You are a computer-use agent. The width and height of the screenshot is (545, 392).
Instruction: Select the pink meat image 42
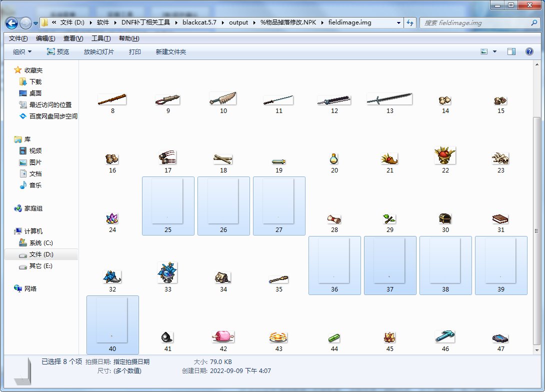(x=223, y=336)
